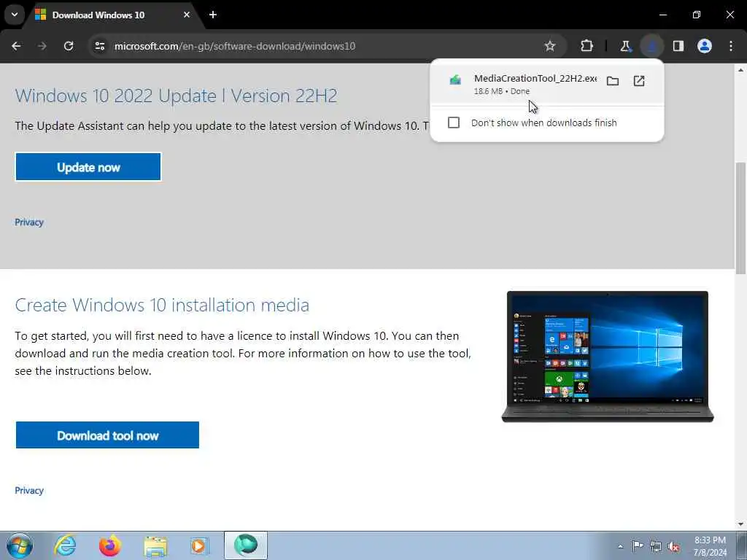Screen dimensions: 747x560
Task: Click the muted volume tray icon
Action: 673,547
